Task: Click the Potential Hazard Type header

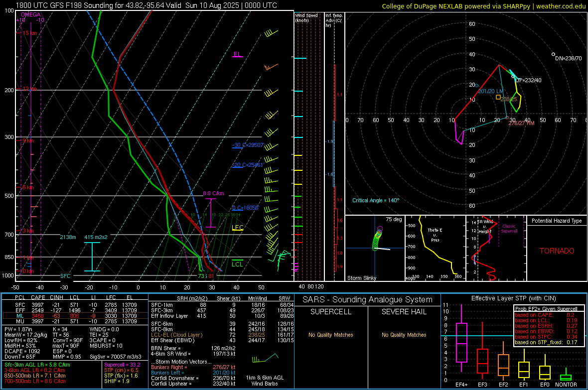Action: tap(557, 221)
